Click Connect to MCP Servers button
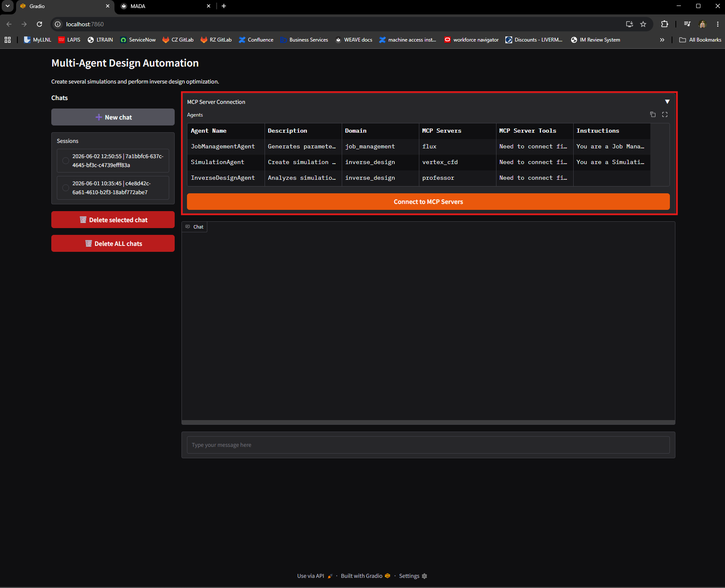The image size is (725, 588). click(x=428, y=202)
